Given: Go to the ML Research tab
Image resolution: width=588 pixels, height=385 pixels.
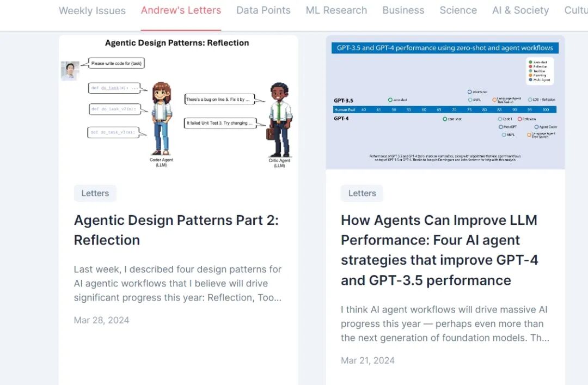Looking at the screenshot, I should tap(336, 10).
